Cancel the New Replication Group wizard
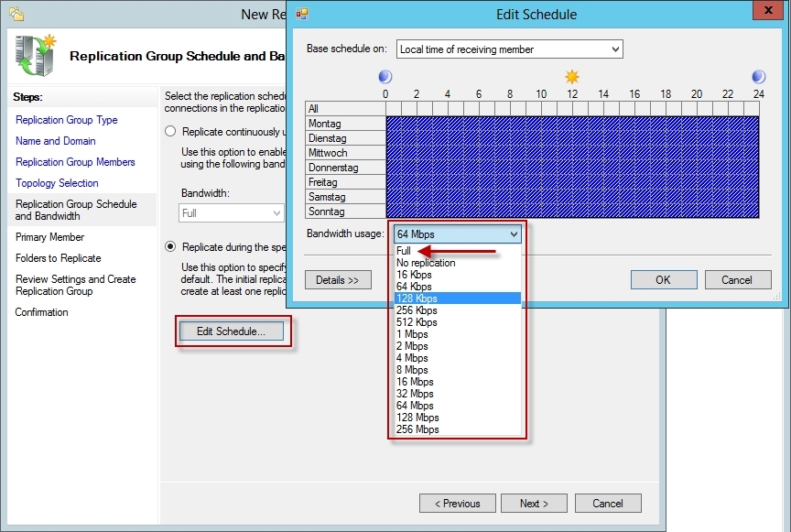This screenshot has width=791, height=532. pos(608,504)
